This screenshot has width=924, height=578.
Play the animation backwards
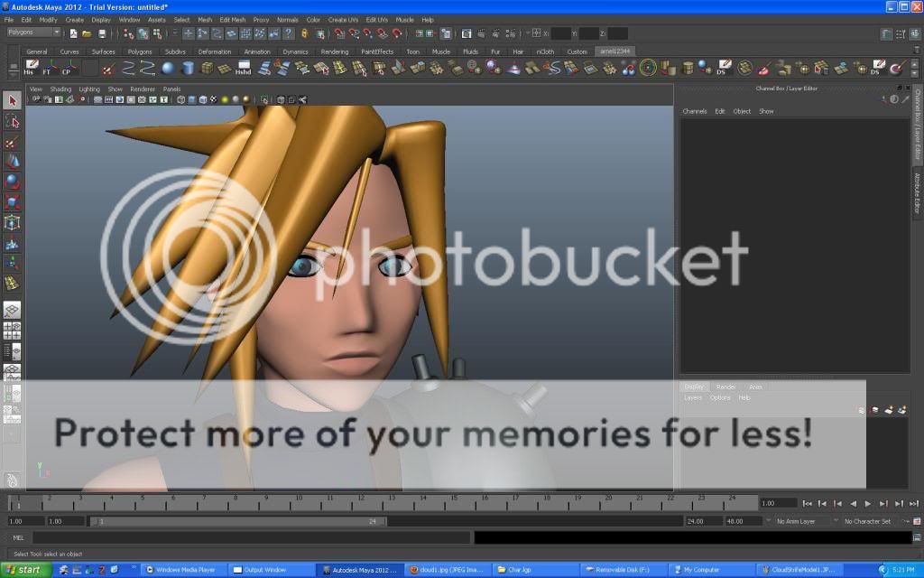click(x=853, y=504)
